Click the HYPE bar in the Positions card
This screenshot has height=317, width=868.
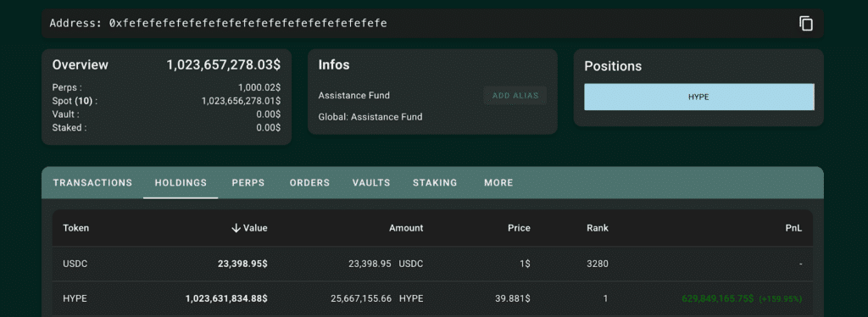tap(699, 97)
